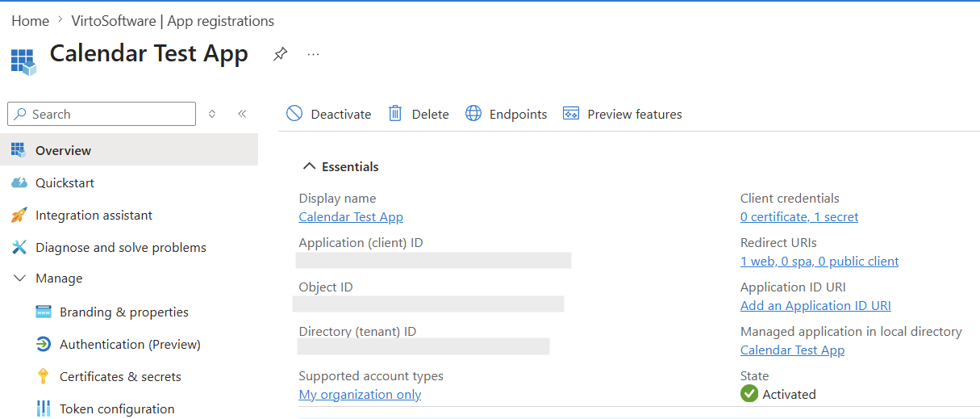Click the Integration assistant rocket icon
980x419 pixels.
point(19,216)
